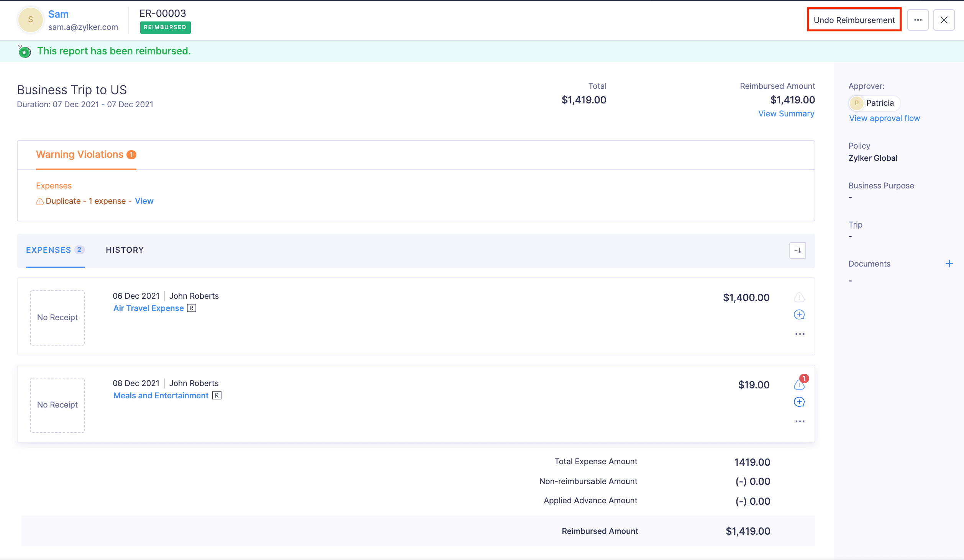Switch to the HISTORY tab
This screenshot has width=964, height=560.
[x=125, y=250]
